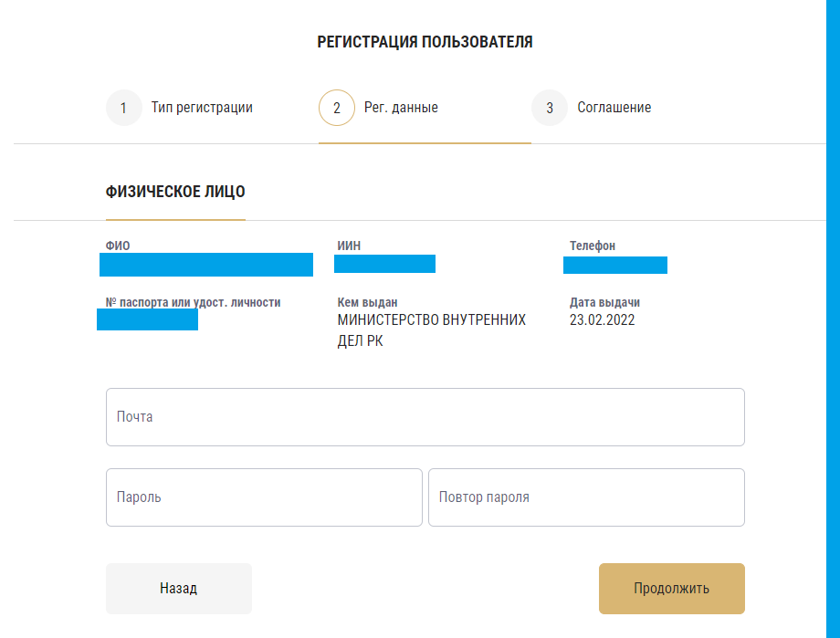Select the highlighted ФИО value
Image resolution: width=840 pixels, height=638 pixels.
(x=205, y=265)
